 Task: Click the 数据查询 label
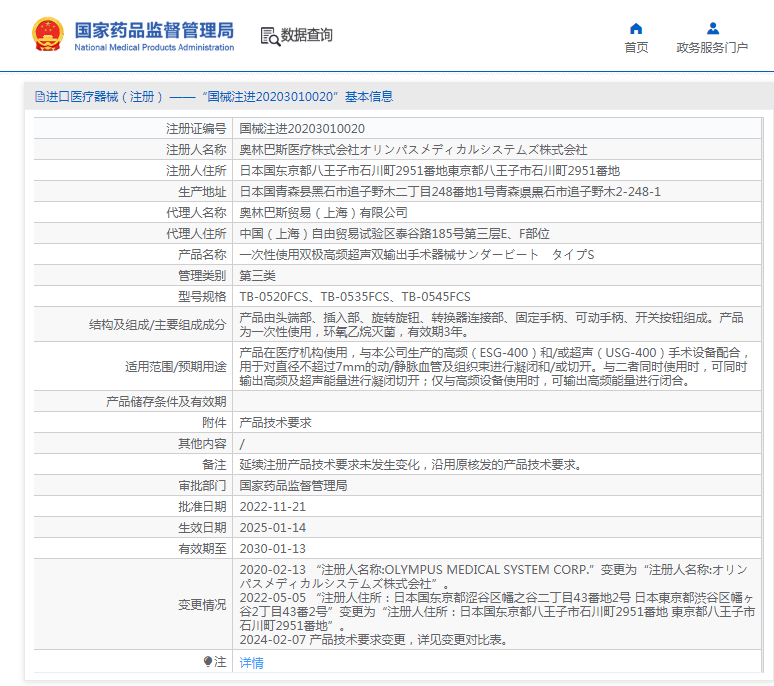click(x=307, y=35)
